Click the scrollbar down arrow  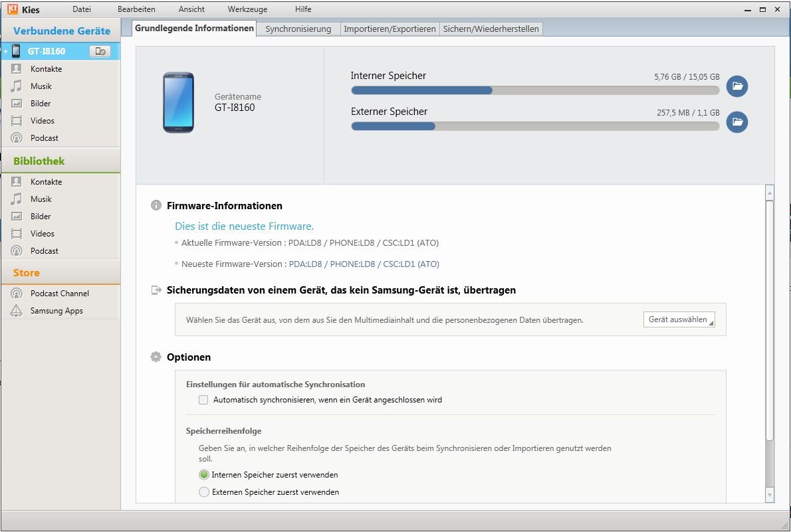coord(769,495)
